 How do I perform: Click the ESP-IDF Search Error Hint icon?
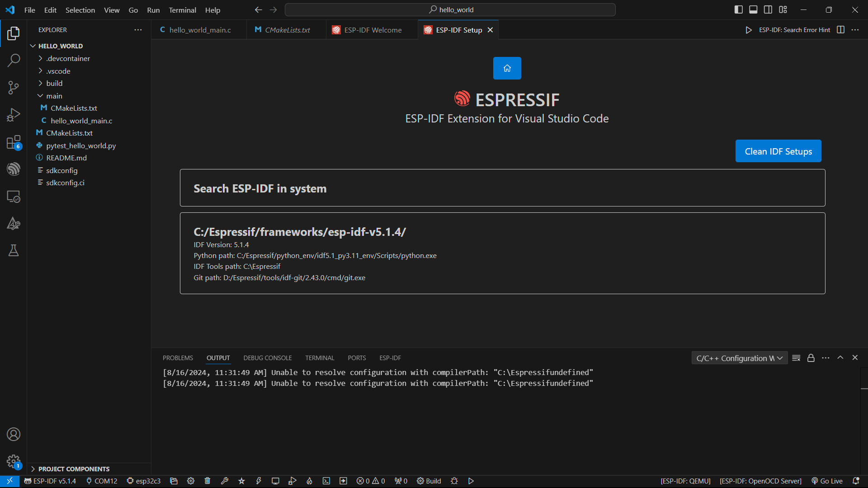pyautogui.click(x=750, y=29)
